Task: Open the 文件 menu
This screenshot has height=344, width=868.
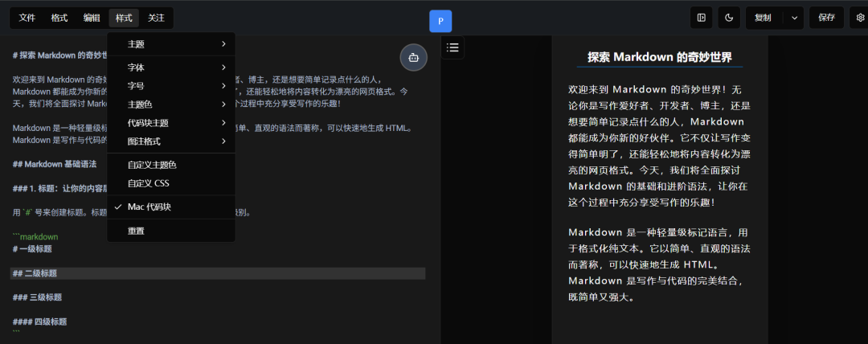Action: pos(27,18)
